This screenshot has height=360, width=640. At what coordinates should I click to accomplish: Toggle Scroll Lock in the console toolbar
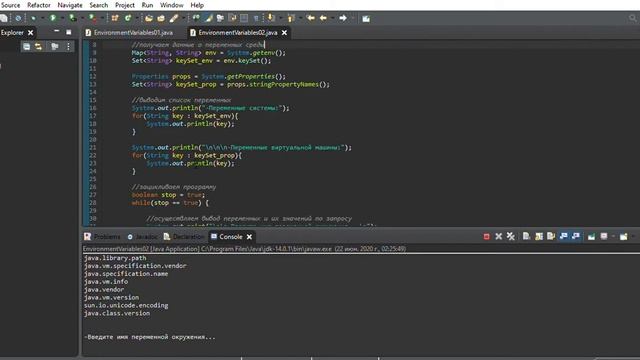(x=539, y=237)
